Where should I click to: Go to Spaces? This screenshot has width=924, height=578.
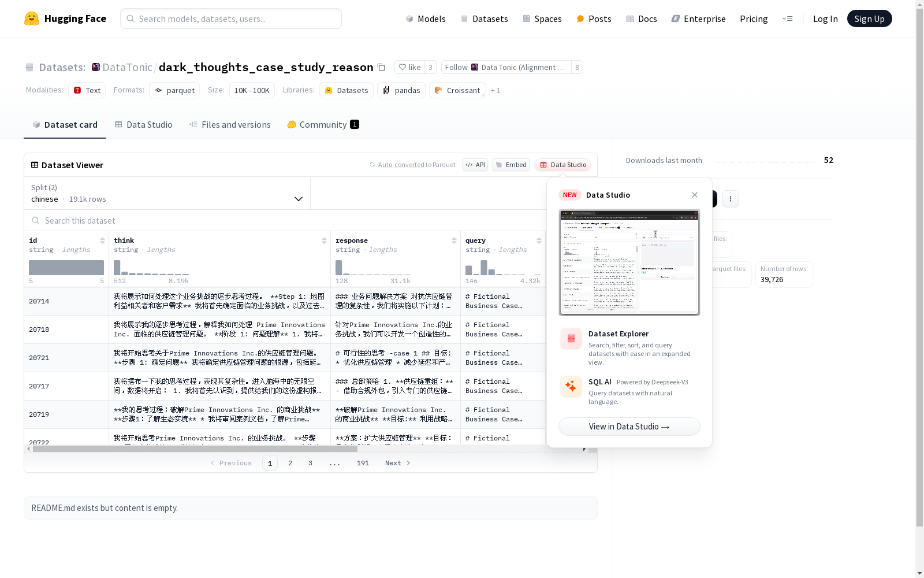click(x=542, y=18)
